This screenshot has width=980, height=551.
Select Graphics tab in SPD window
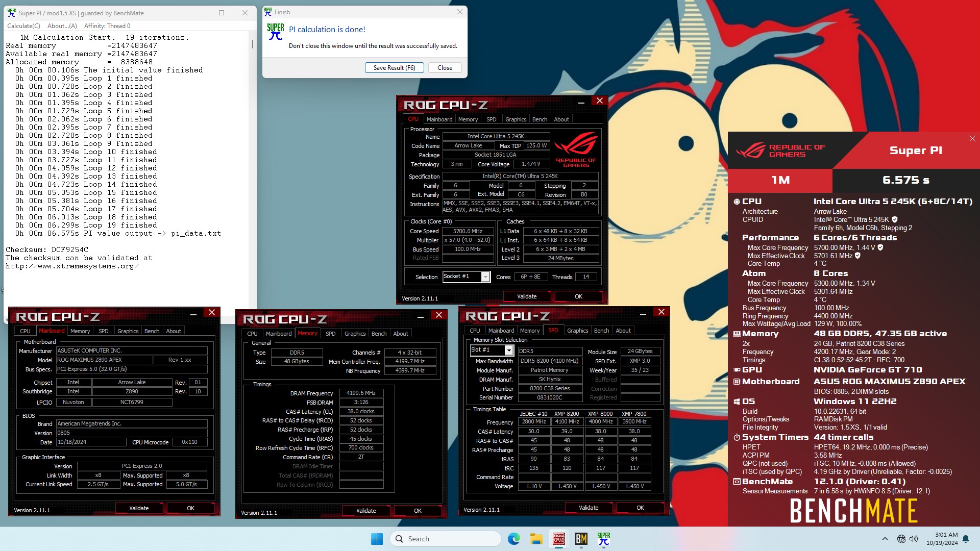pos(577,331)
